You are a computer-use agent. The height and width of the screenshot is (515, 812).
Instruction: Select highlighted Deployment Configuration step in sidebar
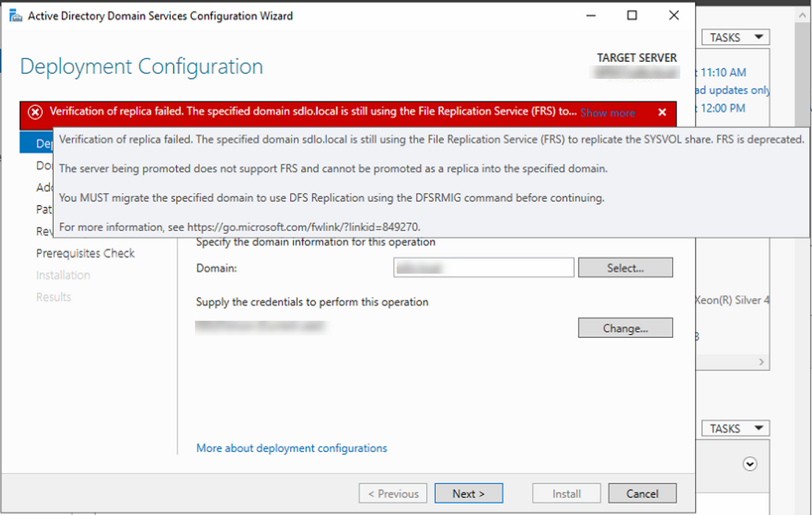pos(36,143)
